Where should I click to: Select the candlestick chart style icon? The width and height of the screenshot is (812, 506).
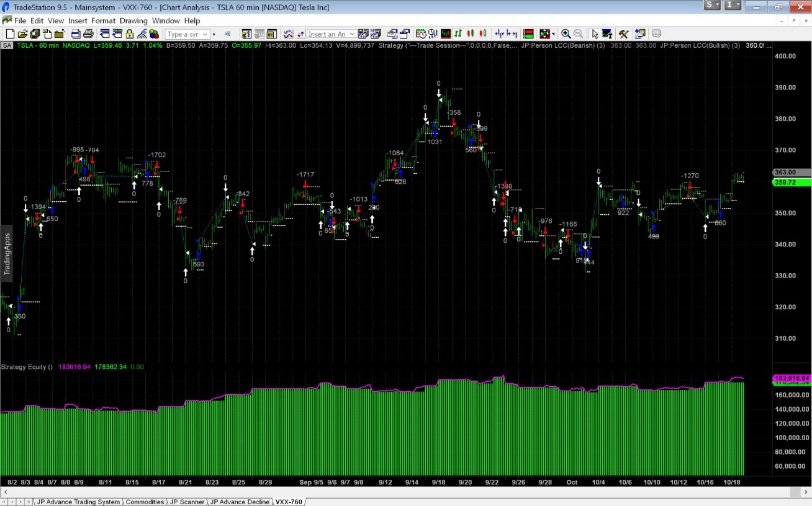[x=470, y=34]
